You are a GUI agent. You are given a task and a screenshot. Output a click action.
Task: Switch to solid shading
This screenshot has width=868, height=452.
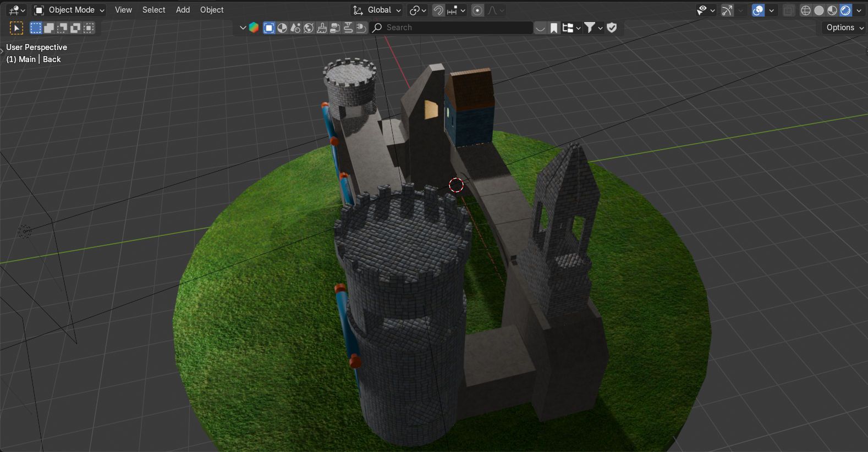click(819, 10)
